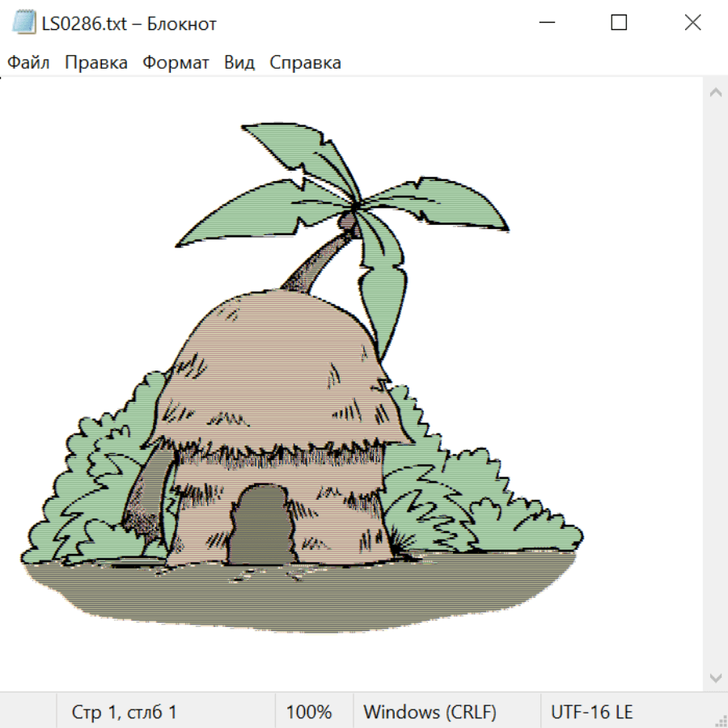Click the LS0286.txt window title text

[129, 23]
